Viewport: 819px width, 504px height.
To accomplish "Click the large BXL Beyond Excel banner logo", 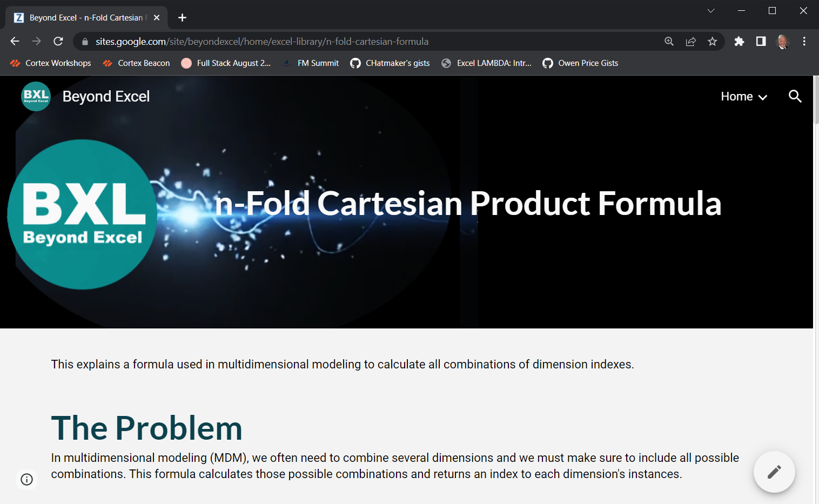I will [x=82, y=214].
